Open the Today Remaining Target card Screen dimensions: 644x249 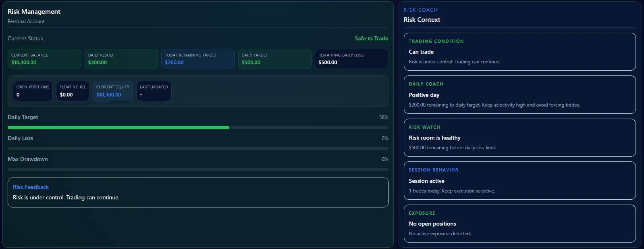click(x=198, y=59)
